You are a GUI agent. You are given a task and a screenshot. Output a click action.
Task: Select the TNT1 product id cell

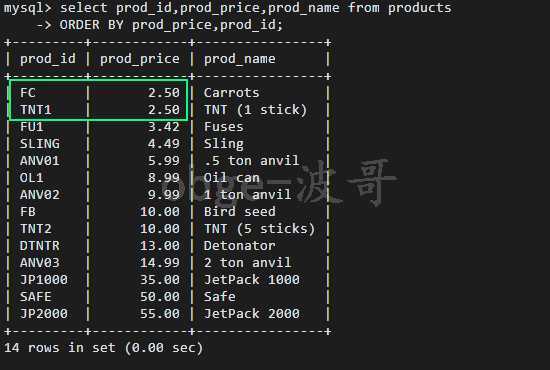click(x=36, y=110)
